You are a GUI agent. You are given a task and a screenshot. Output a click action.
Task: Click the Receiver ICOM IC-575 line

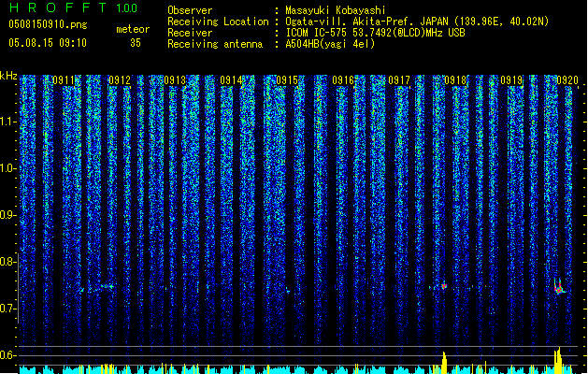point(375,33)
